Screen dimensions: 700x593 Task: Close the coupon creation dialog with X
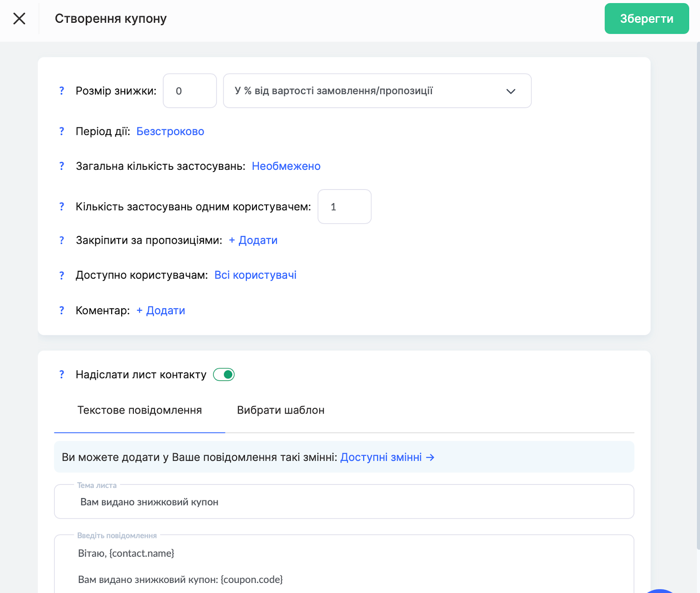coord(19,18)
